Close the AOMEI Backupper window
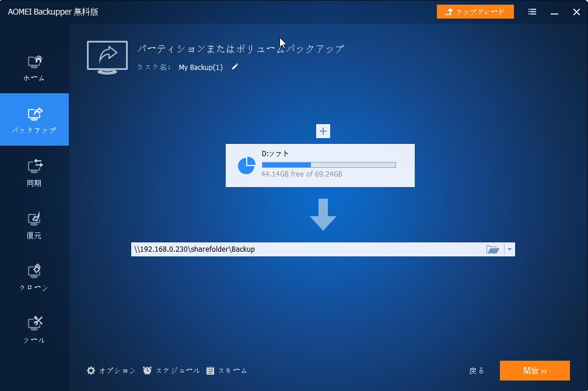 click(x=576, y=12)
